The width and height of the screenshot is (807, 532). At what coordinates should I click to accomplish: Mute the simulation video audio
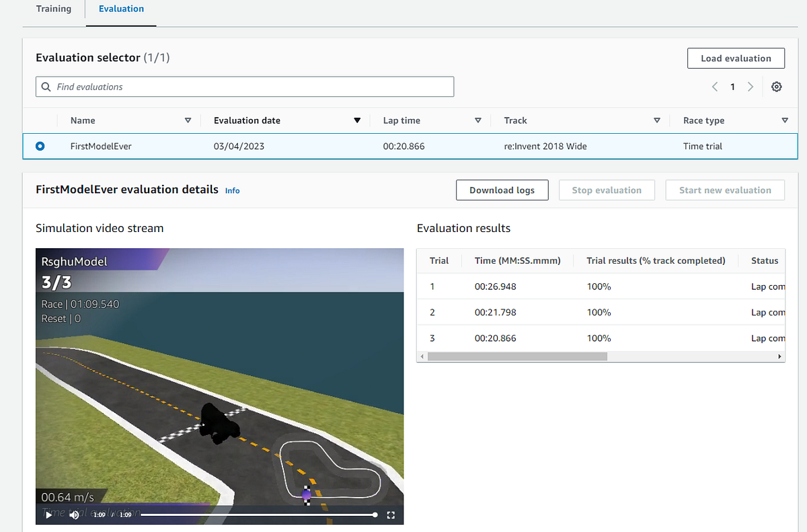(x=74, y=515)
